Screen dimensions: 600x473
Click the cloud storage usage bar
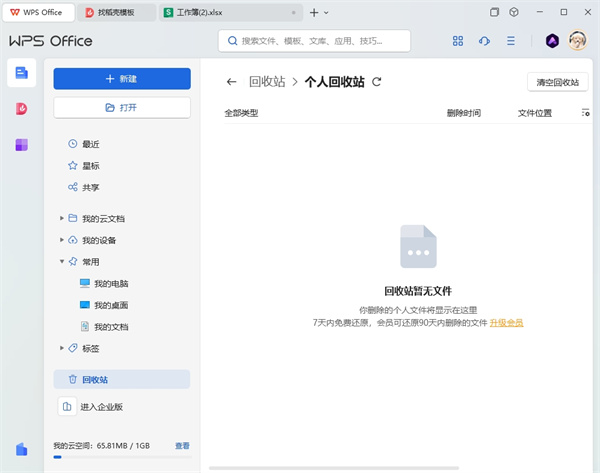[x=122, y=457]
